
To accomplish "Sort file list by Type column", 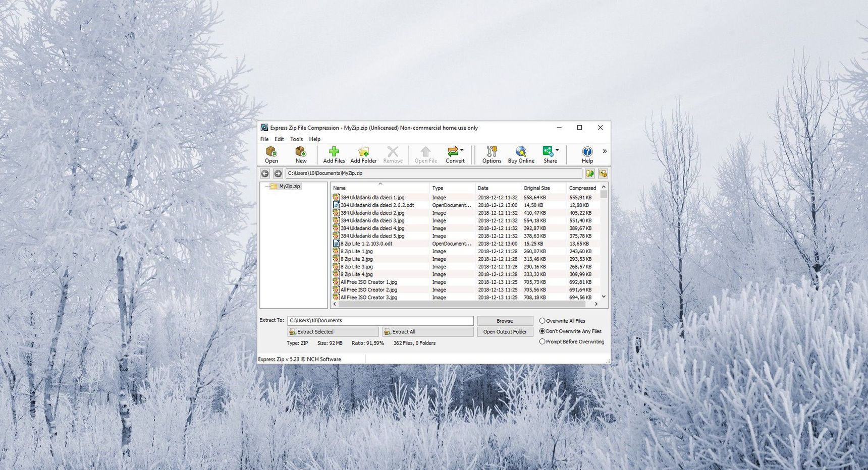I will [x=452, y=188].
